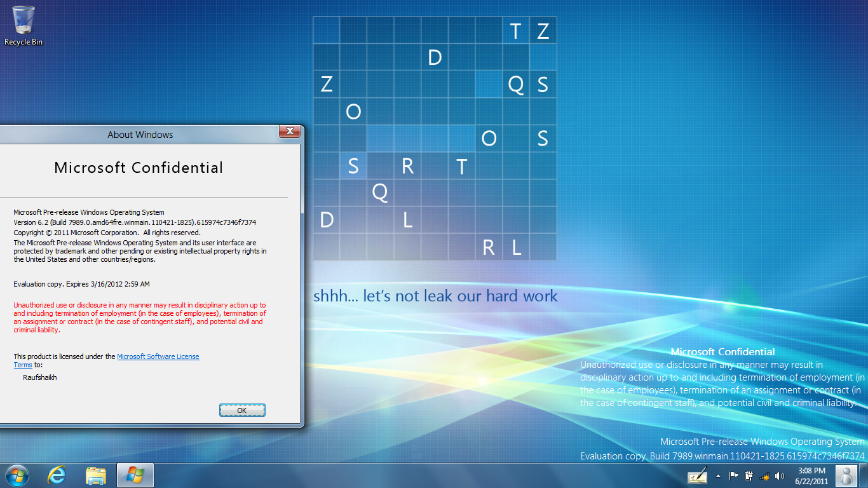Open the Action Center flag icon
868x488 pixels.
[x=733, y=475]
